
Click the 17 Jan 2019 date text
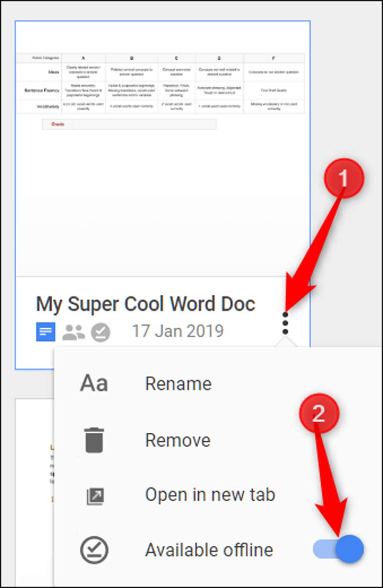178,331
